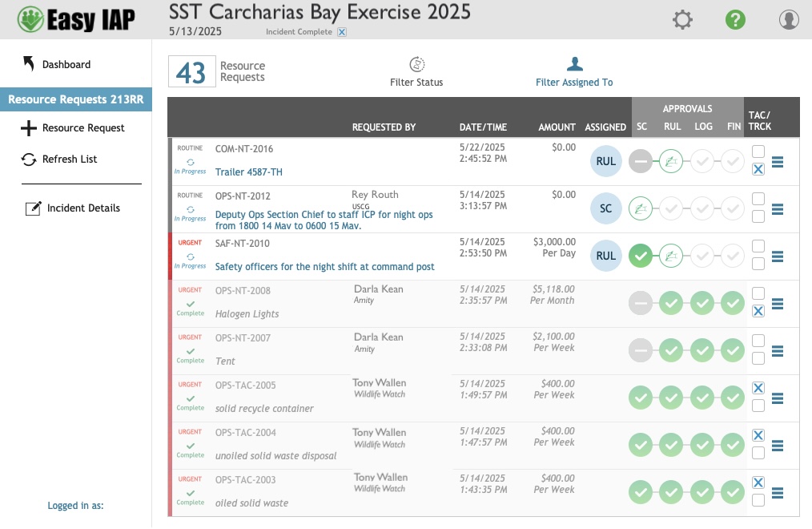Open the user profile icon
Image resolution: width=812 pixels, height=529 pixels.
pyautogui.click(x=788, y=19)
